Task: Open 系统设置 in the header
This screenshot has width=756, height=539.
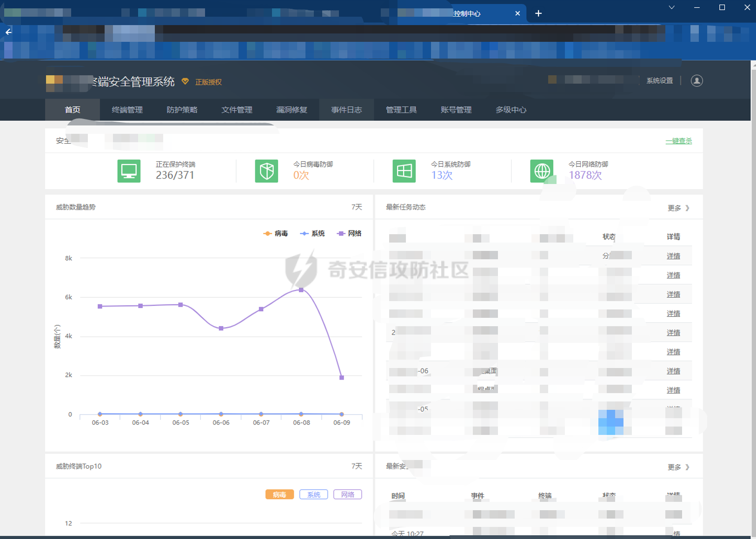Action: tap(660, 81)
